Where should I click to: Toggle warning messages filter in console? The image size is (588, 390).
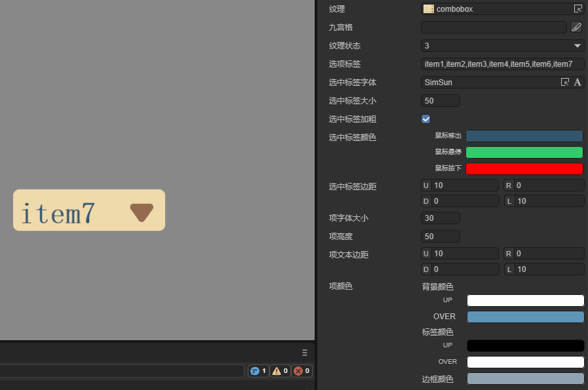point(280,371)
